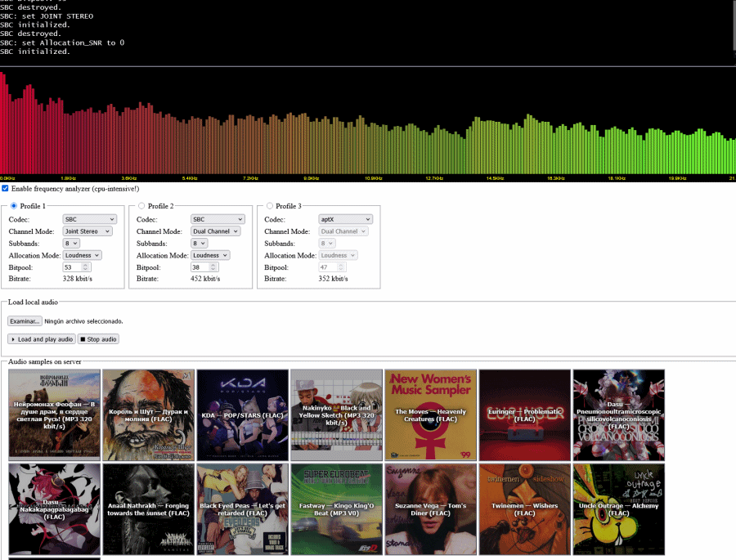
Task: Click Profile 2 Bitpool stepper arrows
Action: (x=213, y=267)
